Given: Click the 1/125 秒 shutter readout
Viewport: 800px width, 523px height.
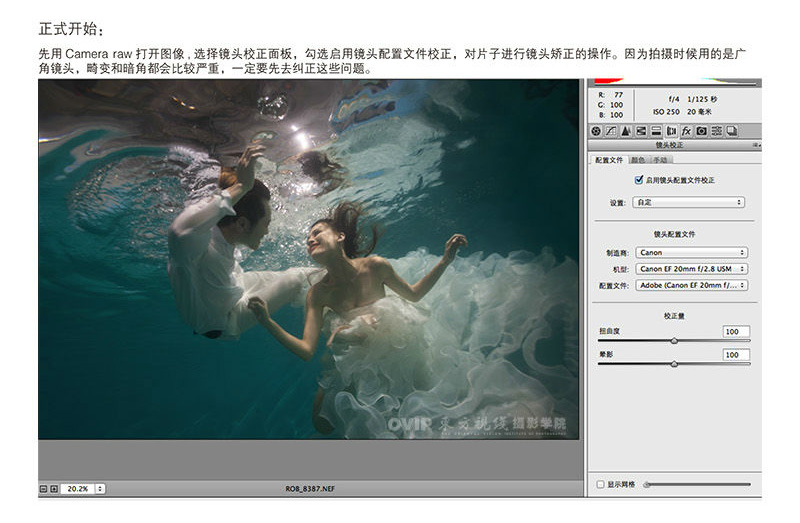Looking at the screenshot, I should coord(702,99).
